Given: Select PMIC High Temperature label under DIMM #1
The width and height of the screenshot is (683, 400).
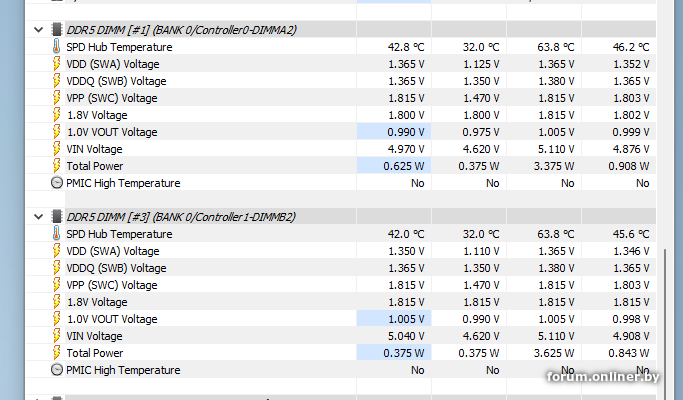Looking at the screenshot, I should [x=123, y=183].
